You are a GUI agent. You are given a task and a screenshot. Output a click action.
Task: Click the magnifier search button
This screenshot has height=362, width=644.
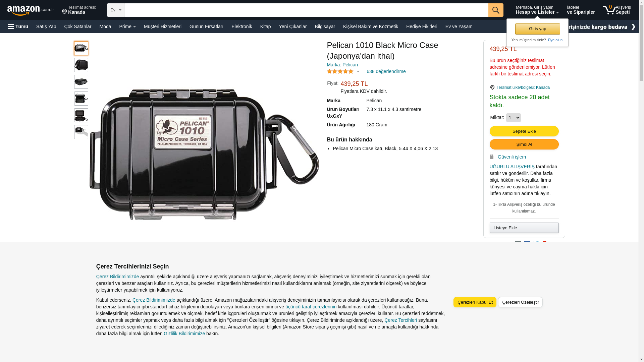(x=496, y=10)
